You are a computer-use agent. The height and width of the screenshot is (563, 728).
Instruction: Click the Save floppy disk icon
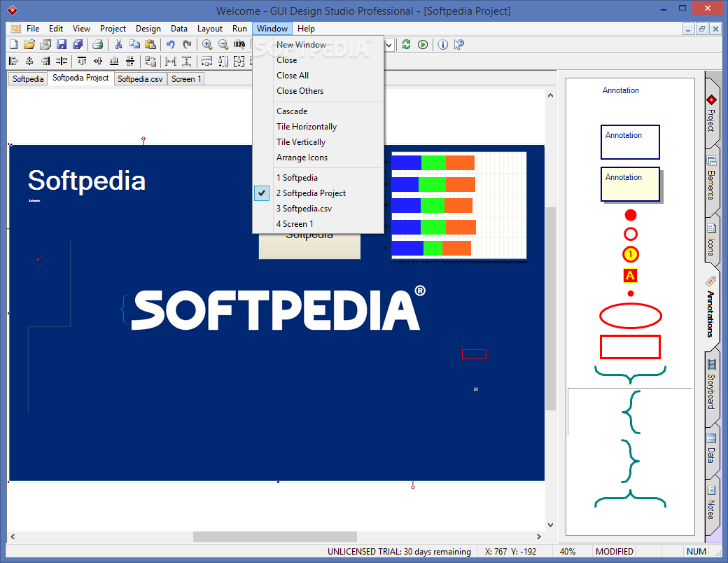(x=62, y=45)
